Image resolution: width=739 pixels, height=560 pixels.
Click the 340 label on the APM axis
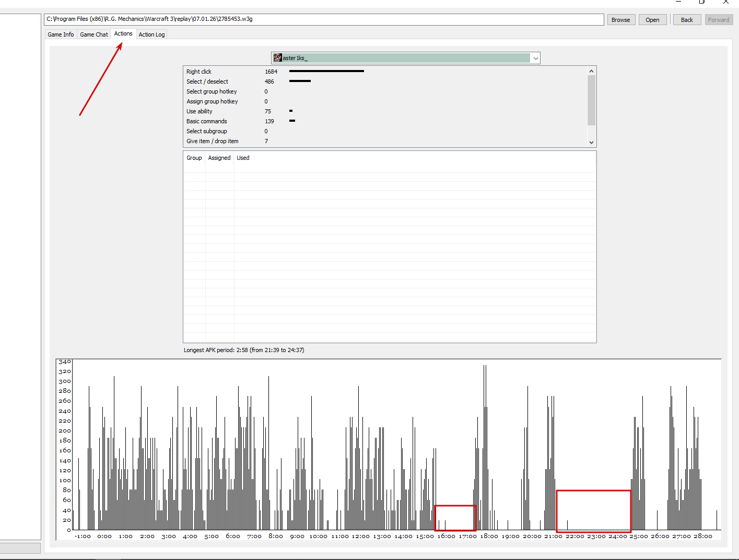[65, 361]
